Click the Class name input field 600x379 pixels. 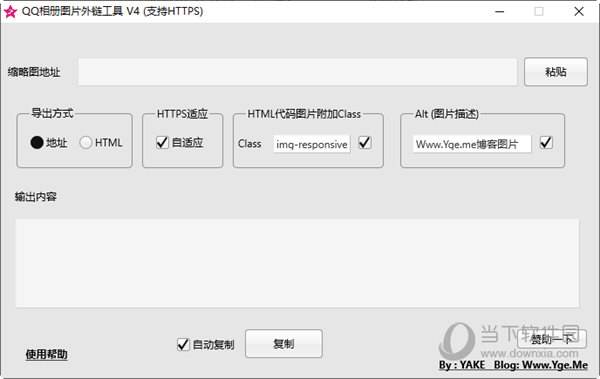[311, 144]
